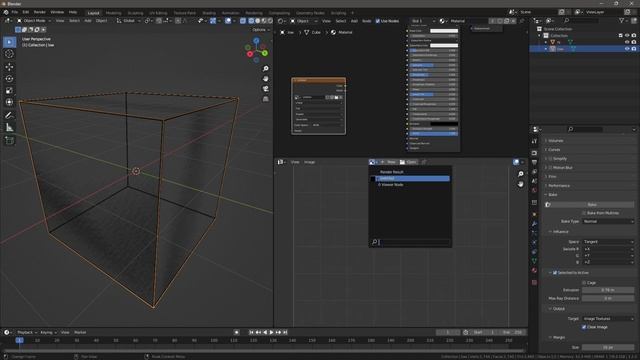
Task: Toggle the camera view icon in viewport
Action: click(x=266, y=89)
